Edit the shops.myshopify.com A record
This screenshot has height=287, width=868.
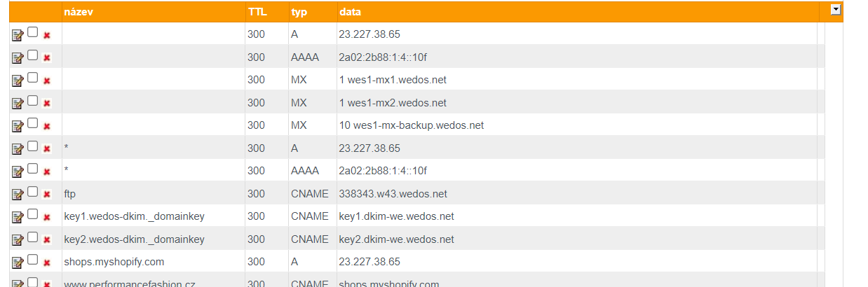click(x=18, y=262)
